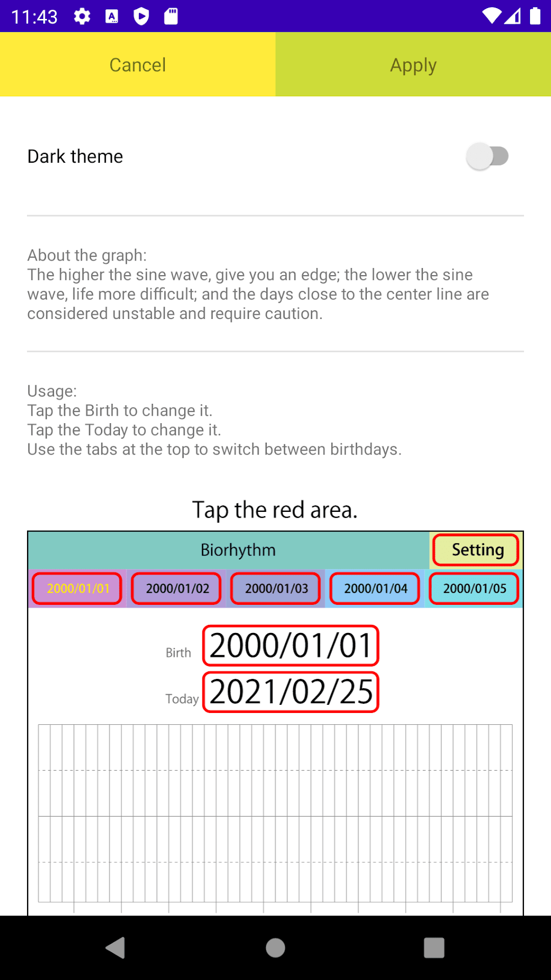Select the 2000/01/04 tab
Viewport: 551px width, 980px height.
click(375, 588)
